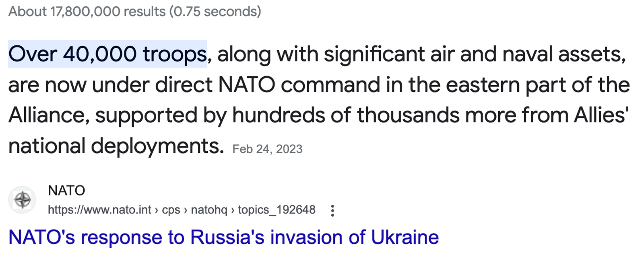
Task: Click the Feb 24, 2023 date
Action: [x=267, y=149]
